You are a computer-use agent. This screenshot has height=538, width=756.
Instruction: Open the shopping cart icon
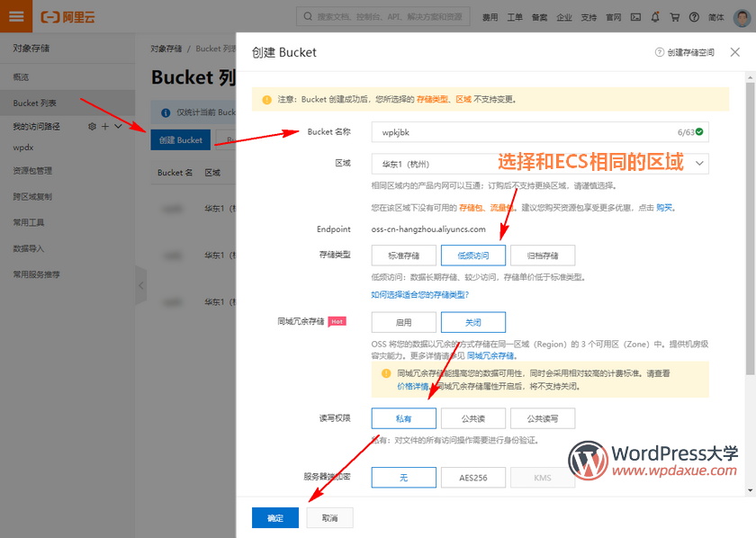point(675,15)
